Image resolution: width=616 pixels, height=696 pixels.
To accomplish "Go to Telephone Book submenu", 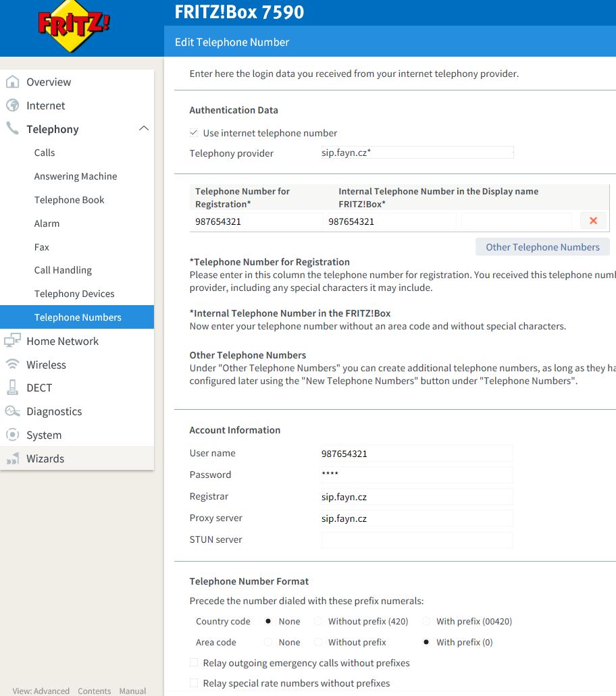I will pyautogui.click(x=70, y=200).
